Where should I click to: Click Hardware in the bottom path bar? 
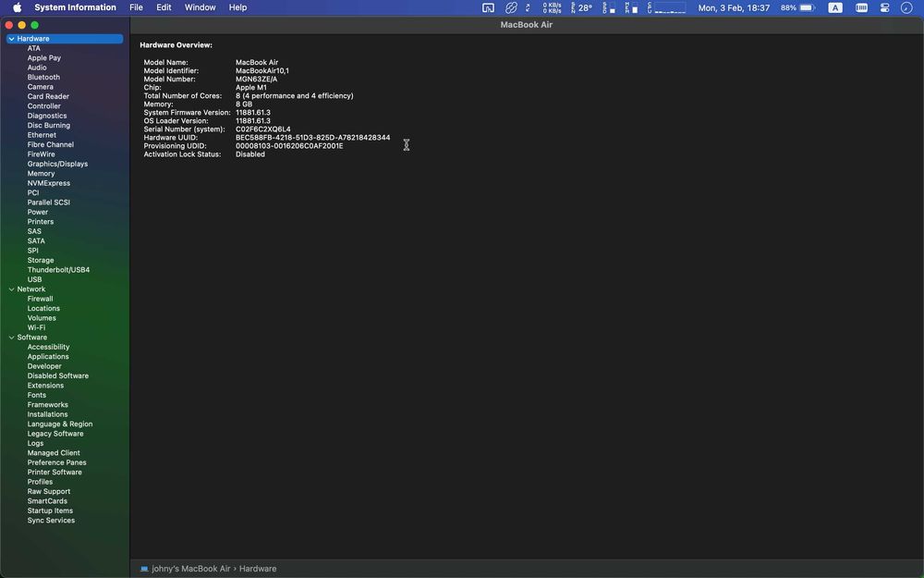(x=258, y=569)
